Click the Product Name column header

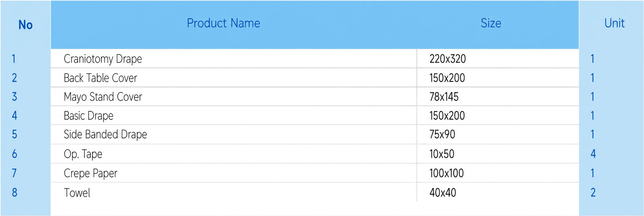223,23
